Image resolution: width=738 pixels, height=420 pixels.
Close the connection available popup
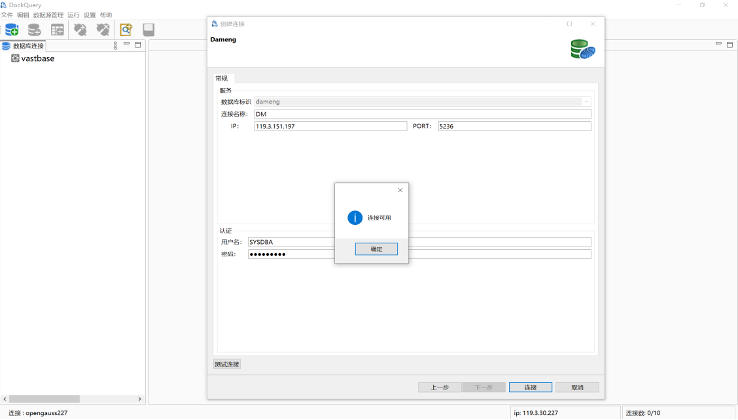(400, 190)
